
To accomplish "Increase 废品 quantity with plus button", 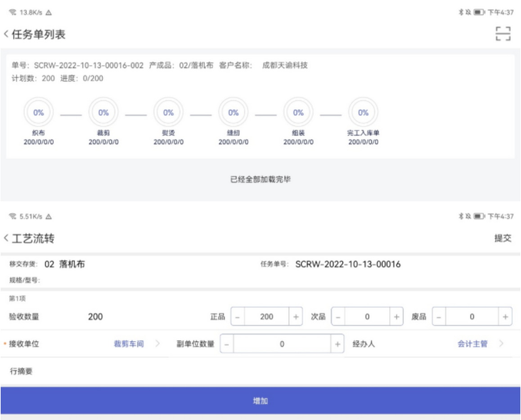I will 505,317.
